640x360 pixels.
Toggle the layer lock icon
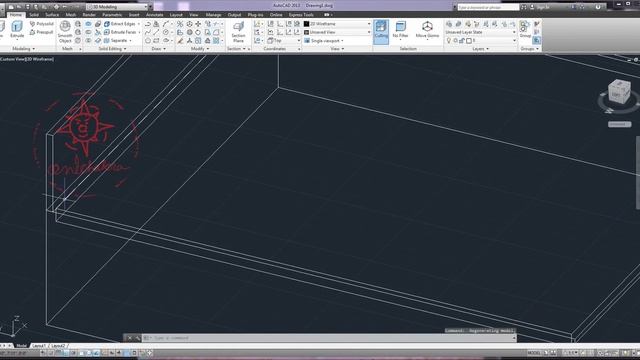(462, 41)
